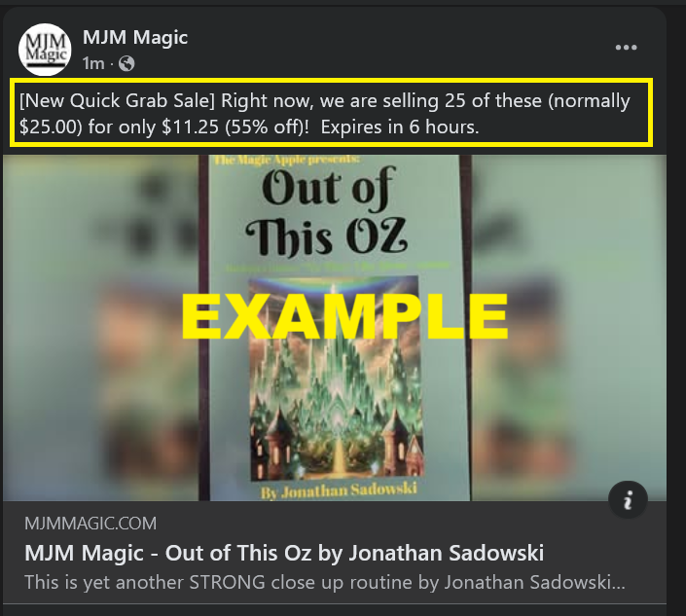Click the Out of This OZ cover title
The width and height of the screenshot is (686, 616).
tap(327, 211)
